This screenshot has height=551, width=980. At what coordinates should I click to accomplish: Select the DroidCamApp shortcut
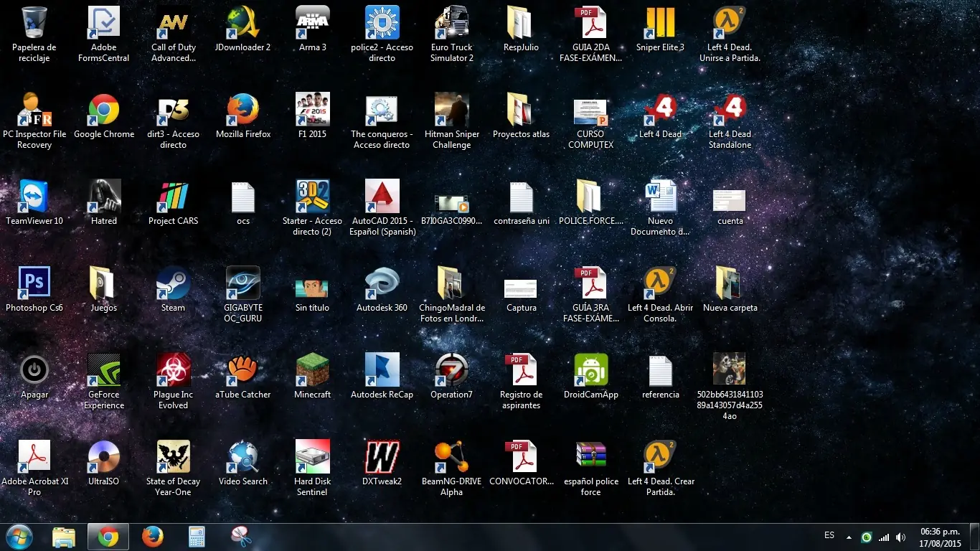pos(591,370)
